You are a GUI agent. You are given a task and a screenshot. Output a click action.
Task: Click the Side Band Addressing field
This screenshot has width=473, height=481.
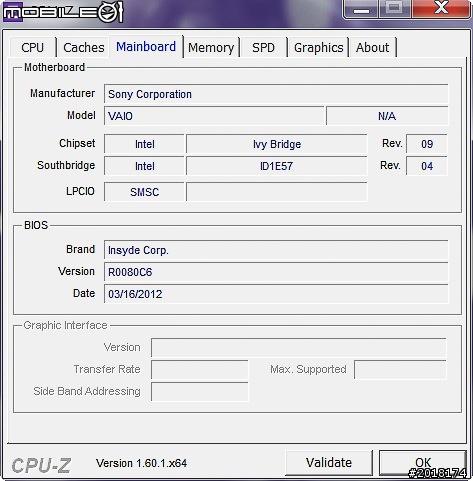pos(200,392)
